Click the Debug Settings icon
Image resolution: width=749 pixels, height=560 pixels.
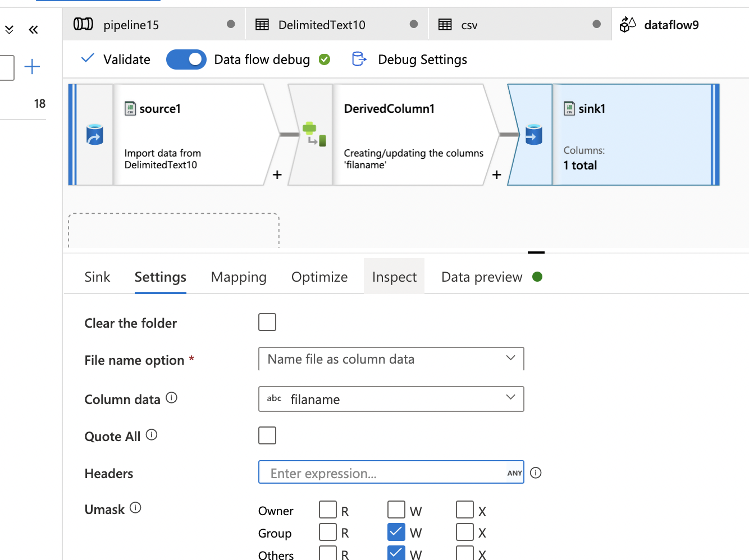359,59
